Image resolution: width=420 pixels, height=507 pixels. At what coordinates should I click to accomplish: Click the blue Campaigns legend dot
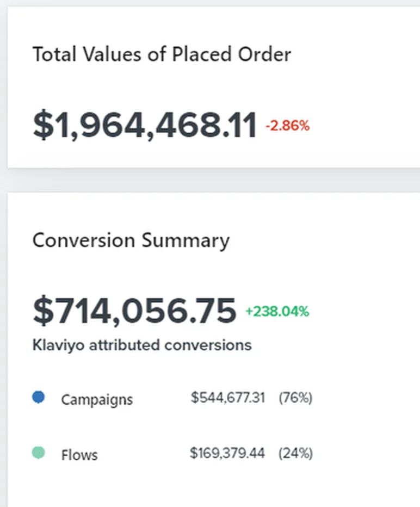[39, 397]
